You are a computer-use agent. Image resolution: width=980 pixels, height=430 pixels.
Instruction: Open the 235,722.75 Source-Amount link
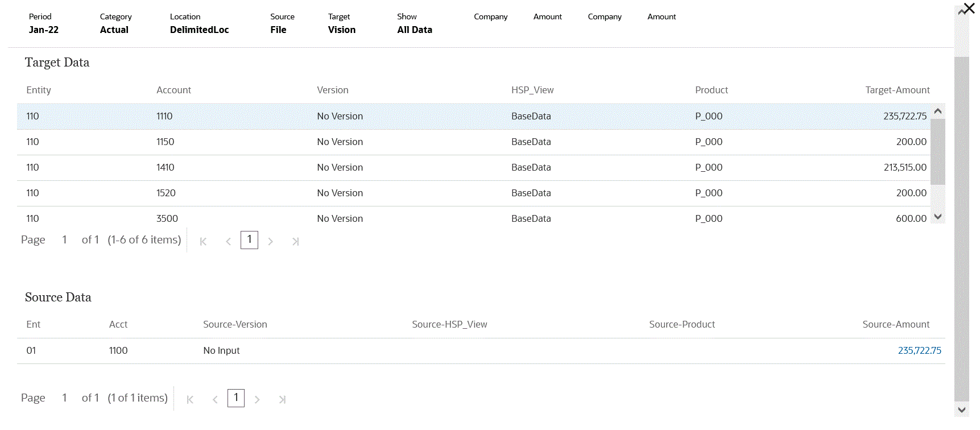point(919,350)
